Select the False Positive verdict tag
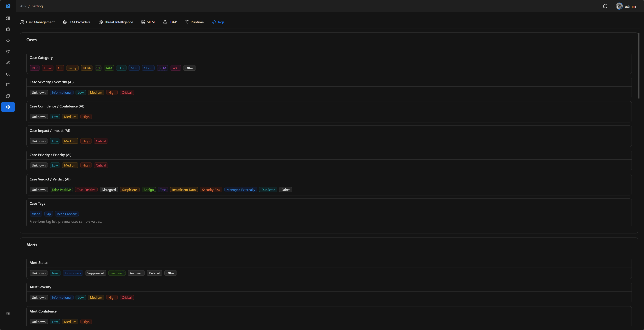 click(x=61, y=190)
